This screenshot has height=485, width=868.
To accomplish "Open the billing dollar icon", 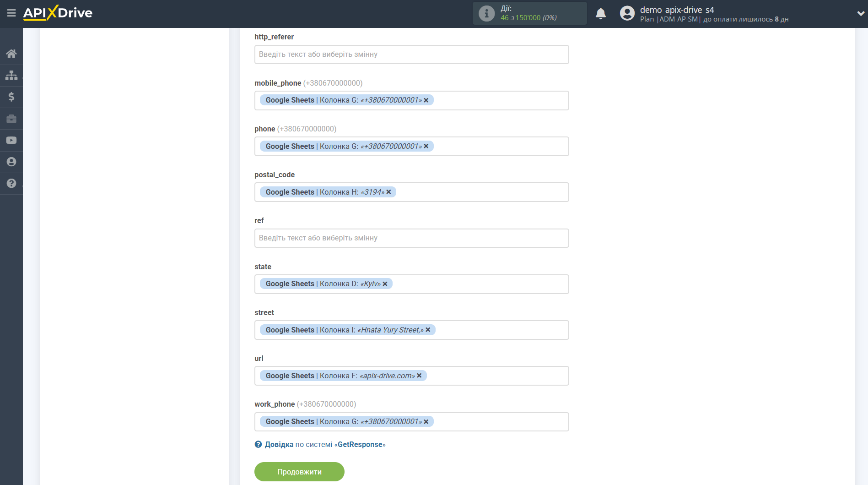I will 11,97.
